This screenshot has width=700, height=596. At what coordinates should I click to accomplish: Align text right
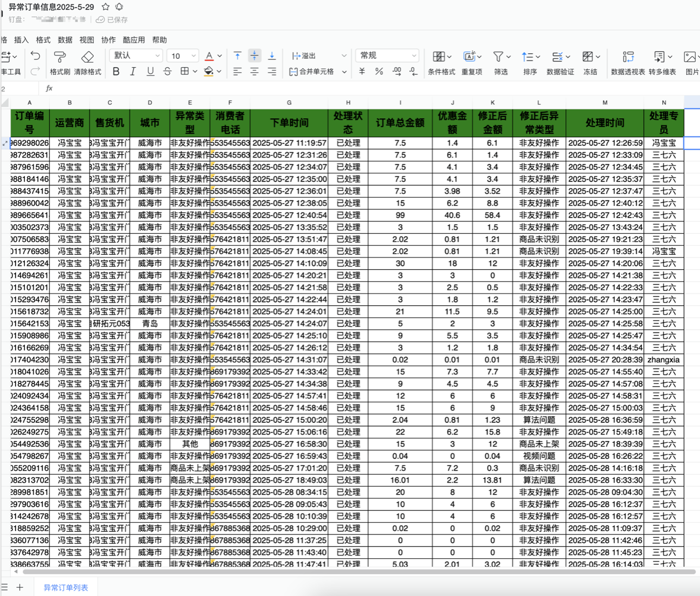tap(272, 71)
